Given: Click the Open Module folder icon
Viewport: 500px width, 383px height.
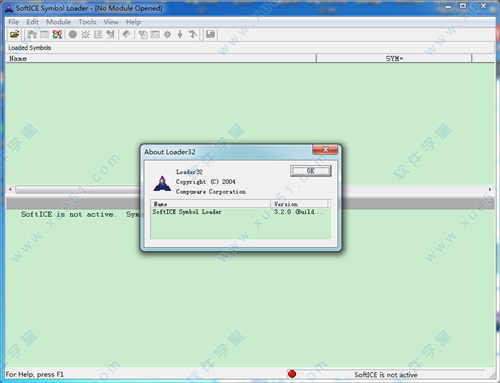Looking at the screenshot, I should coord(14,34).
